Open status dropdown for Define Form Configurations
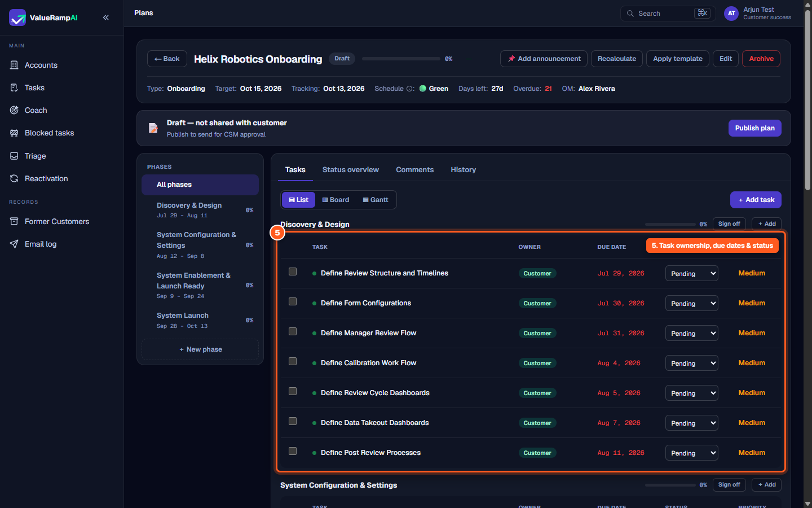This screenshot has width=812, height=508. pyautogui.click(x=692, y=304)
